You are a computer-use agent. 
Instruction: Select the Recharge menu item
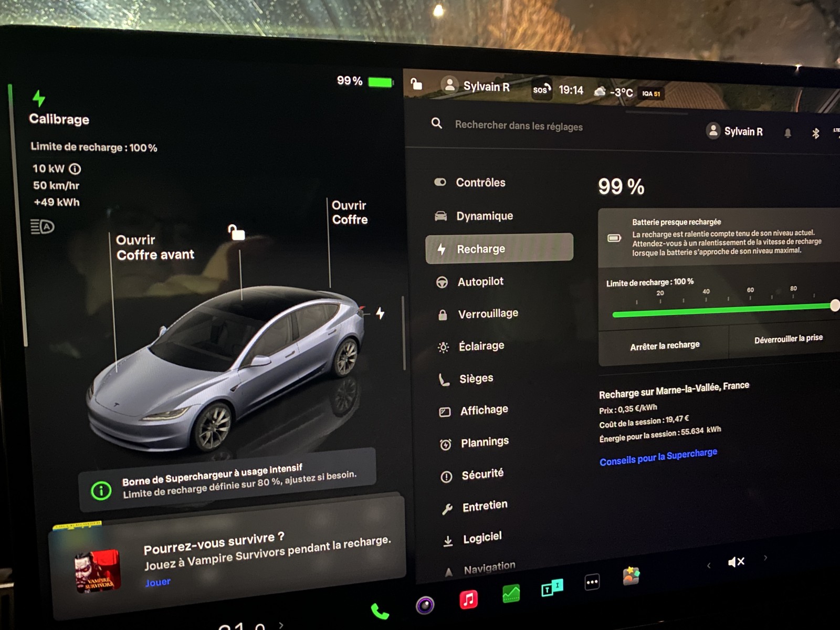tap(499, 248)
